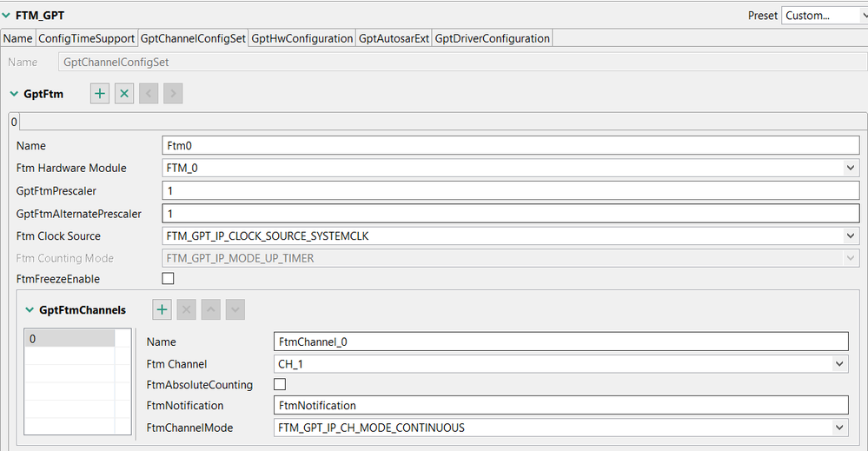This screenshot has width=868, height=451.
Task: Go to previous GptFtm item
Action: coord(149,94)
